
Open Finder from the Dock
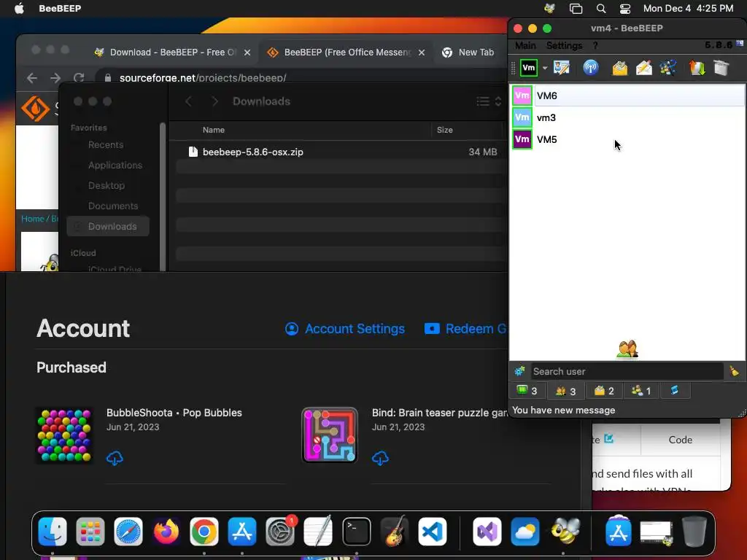tap(53, 532)
